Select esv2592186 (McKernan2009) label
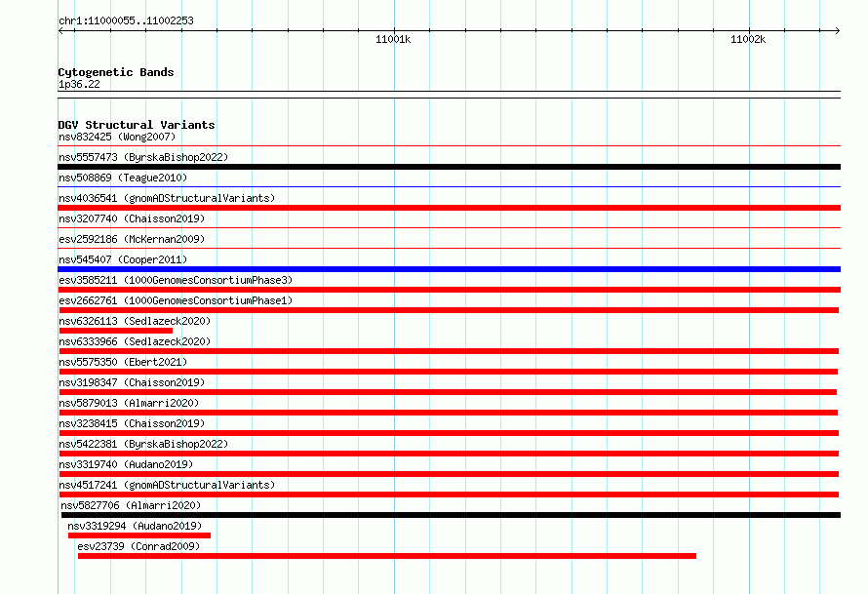868x594 pixels. [132, 239]
